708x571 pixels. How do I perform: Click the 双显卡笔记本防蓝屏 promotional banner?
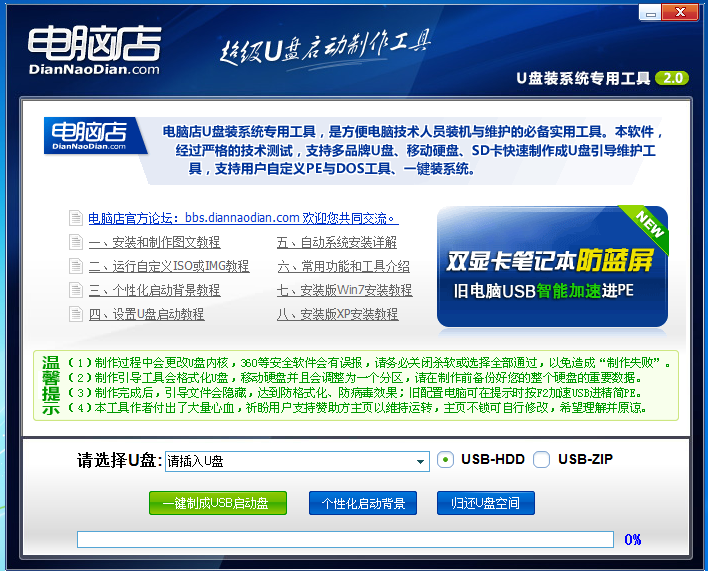pyautogui.click(x=552, y=266)
